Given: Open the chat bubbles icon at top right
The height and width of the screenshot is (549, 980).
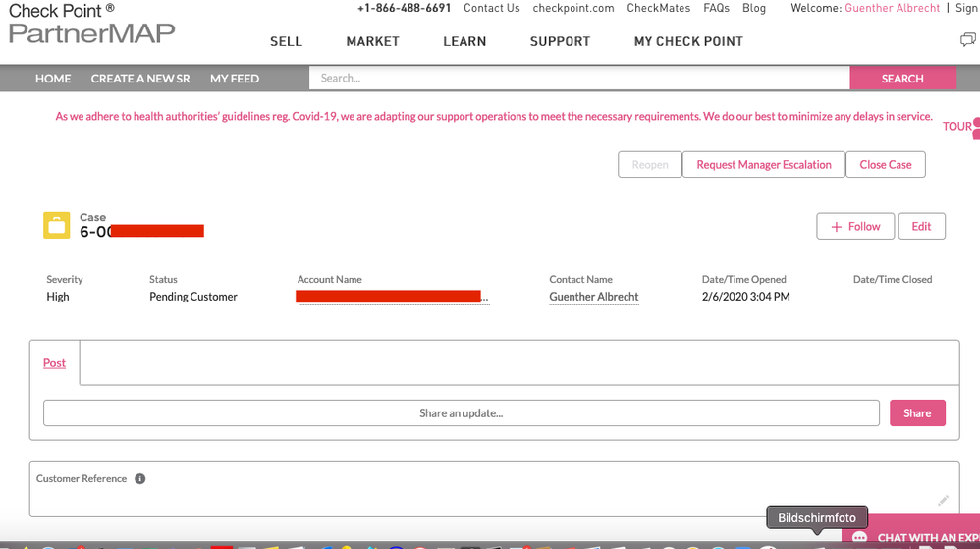Looking at the screenshot, I should (x=967, y=40).
